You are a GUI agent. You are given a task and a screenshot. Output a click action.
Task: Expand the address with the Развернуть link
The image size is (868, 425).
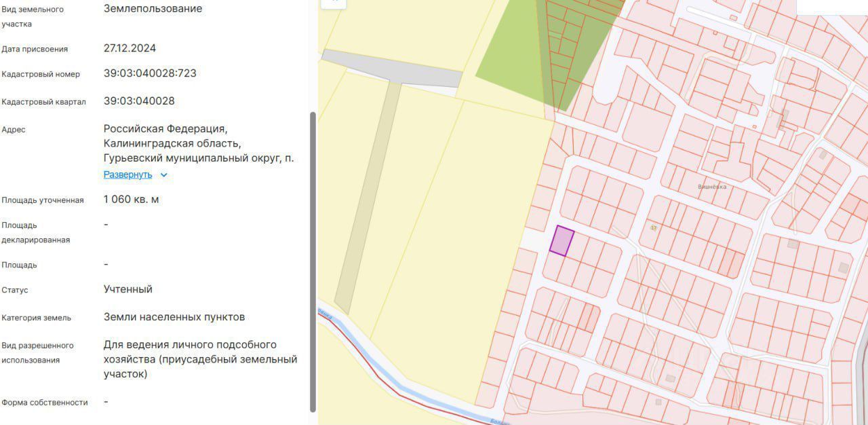[x=128, y=174]
